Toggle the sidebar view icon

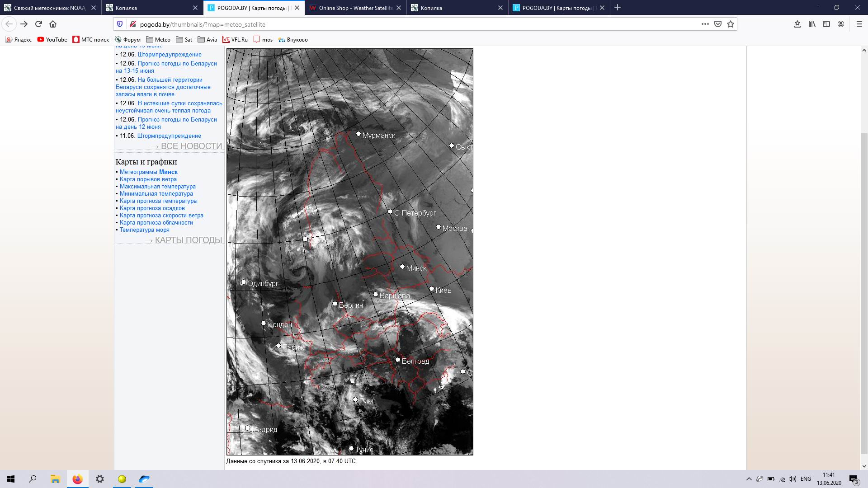826,24
